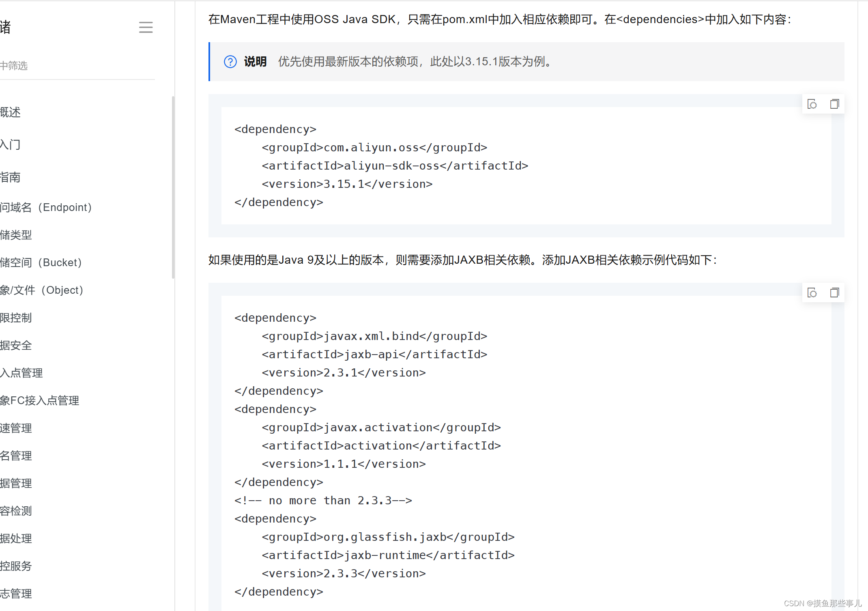This screenshot has height=611, width=868.
Task: Click the artifactId aliyun-sdk-oss code line
Action: pyautogui.click(x=395, y=166)
